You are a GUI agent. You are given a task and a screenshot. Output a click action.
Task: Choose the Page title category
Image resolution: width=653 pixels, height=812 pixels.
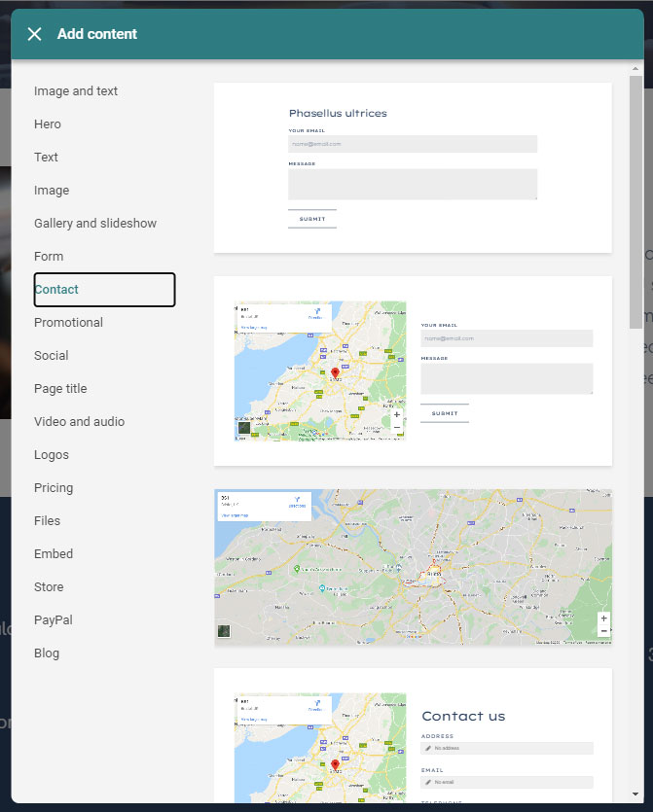point(60,389)
